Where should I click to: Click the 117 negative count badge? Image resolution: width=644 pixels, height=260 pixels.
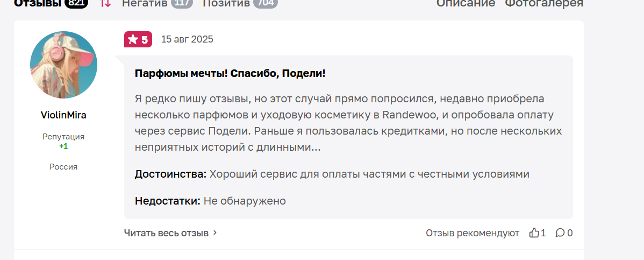click(x=182, y=3)
